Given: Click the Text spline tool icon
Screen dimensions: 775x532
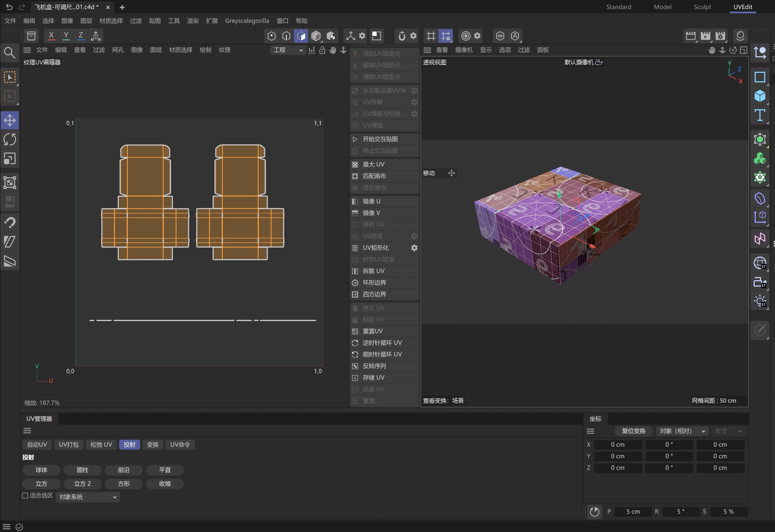Looking at the screenshot, I should pos(760,115).
